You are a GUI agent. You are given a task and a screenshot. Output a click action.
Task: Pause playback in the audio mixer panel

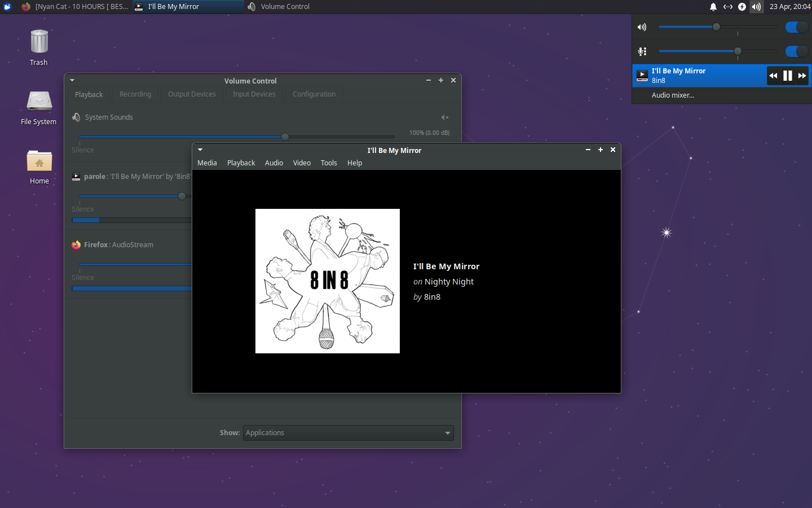tap(787, 75)
